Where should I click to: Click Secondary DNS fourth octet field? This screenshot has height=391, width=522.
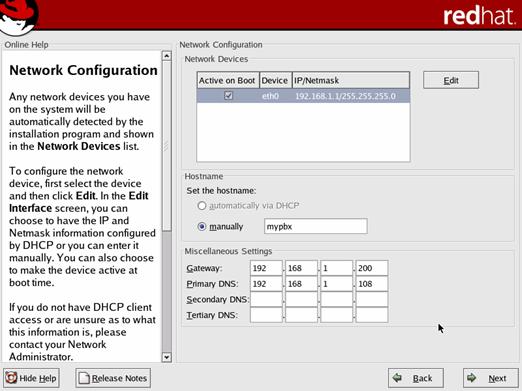pyautogui.click(x=372, y=299)
